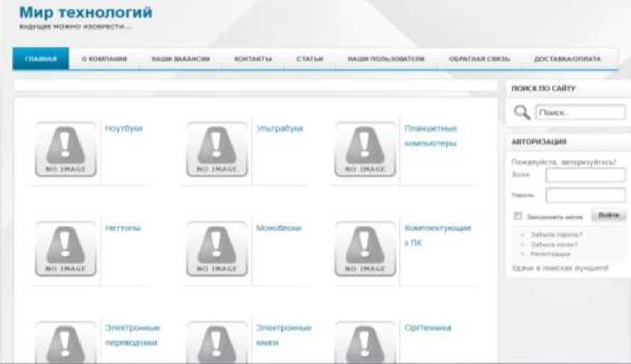Open Планшетные компьютеры category link
Screen dimensions: 631x364
tap(430, 136)
